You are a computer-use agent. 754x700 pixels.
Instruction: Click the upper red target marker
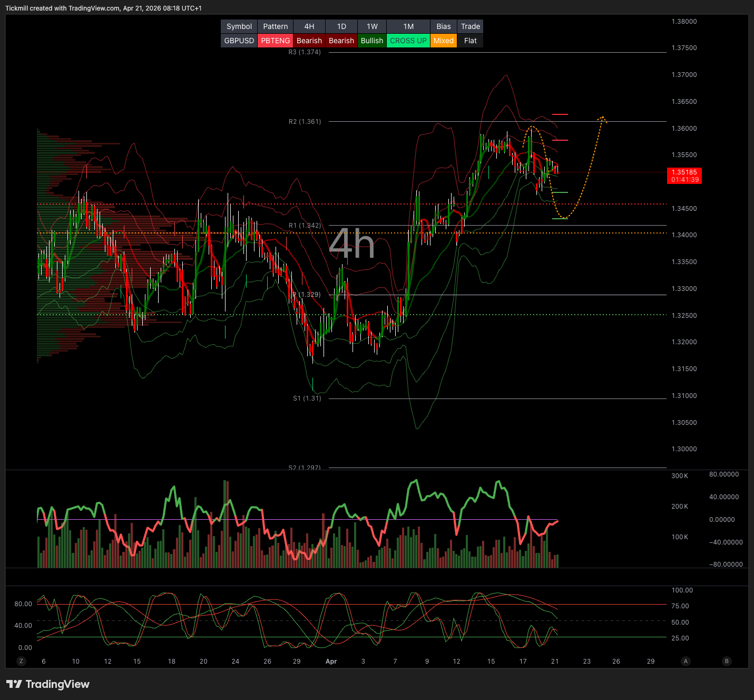[x=560, y=114]
